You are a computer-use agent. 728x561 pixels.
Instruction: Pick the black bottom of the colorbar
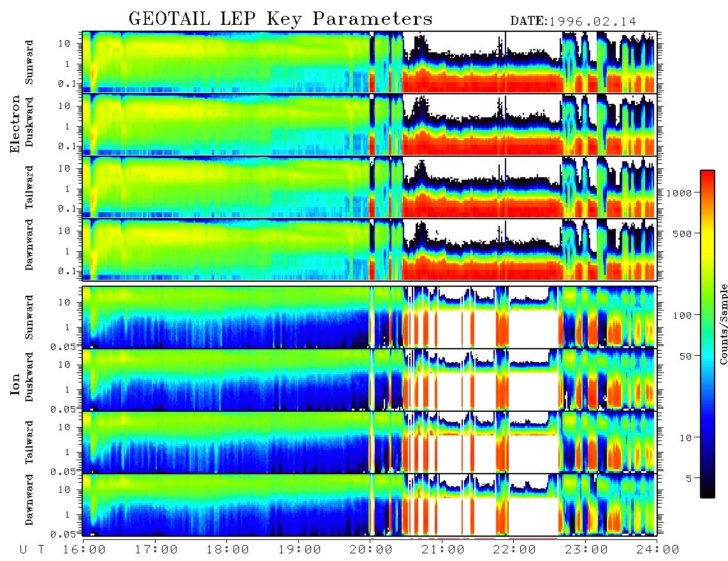coord(707,490)
